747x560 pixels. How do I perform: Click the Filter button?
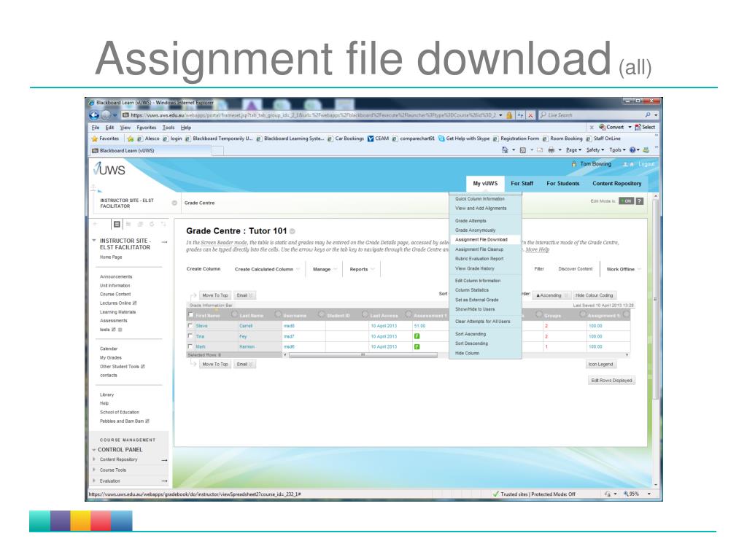coord(539,269)
